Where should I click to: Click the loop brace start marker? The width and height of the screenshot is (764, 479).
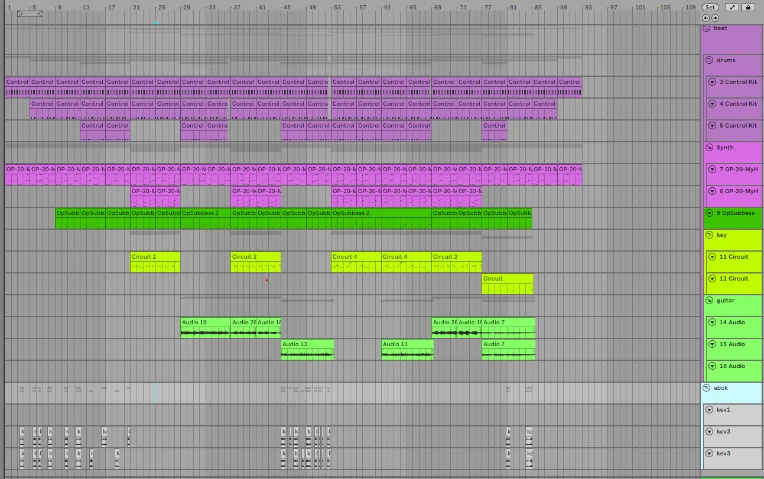(x=19, y=14)
